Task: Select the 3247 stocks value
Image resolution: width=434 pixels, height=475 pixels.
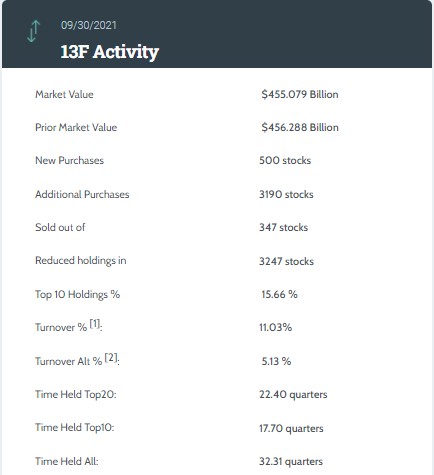Action: click(x=286, y=261)
